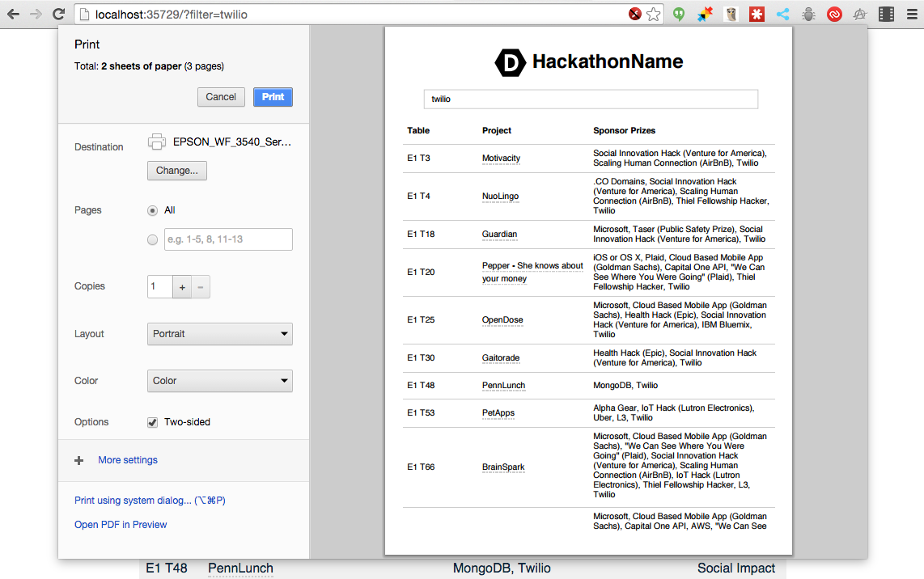The image size is (924, 579).
Task: Open the green Hangouts quote extension
Action: 679,14
